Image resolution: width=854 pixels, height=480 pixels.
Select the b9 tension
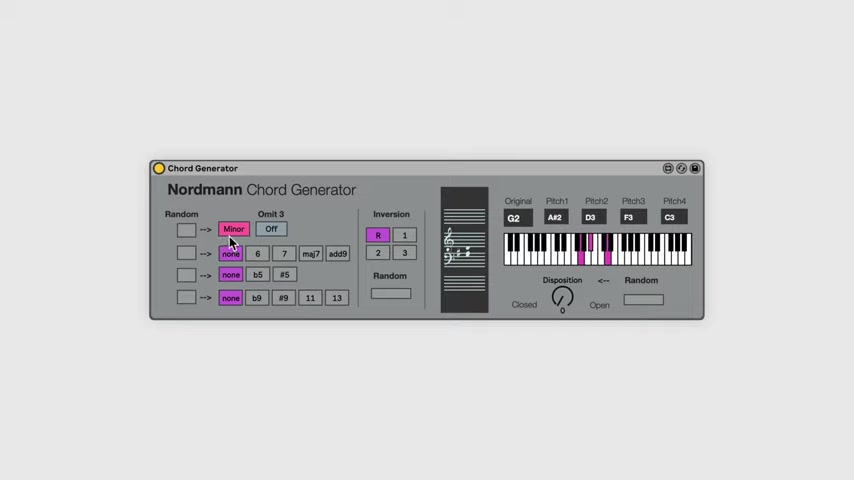point(257,298)
